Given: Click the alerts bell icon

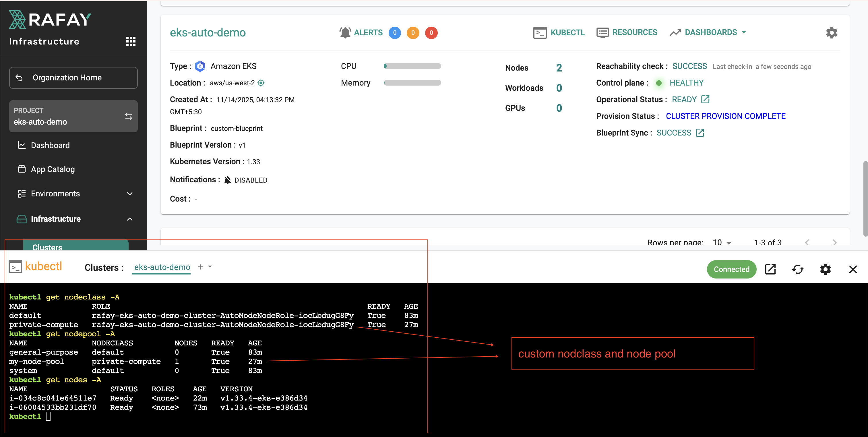Looking at the screenshot, I should click(x=345, y=32).
